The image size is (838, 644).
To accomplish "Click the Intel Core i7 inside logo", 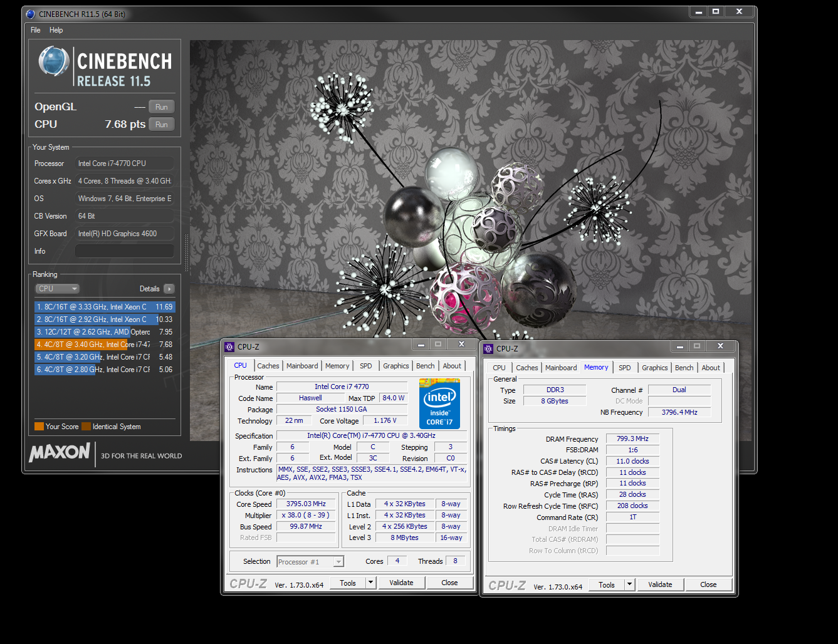I will point(439,403).
